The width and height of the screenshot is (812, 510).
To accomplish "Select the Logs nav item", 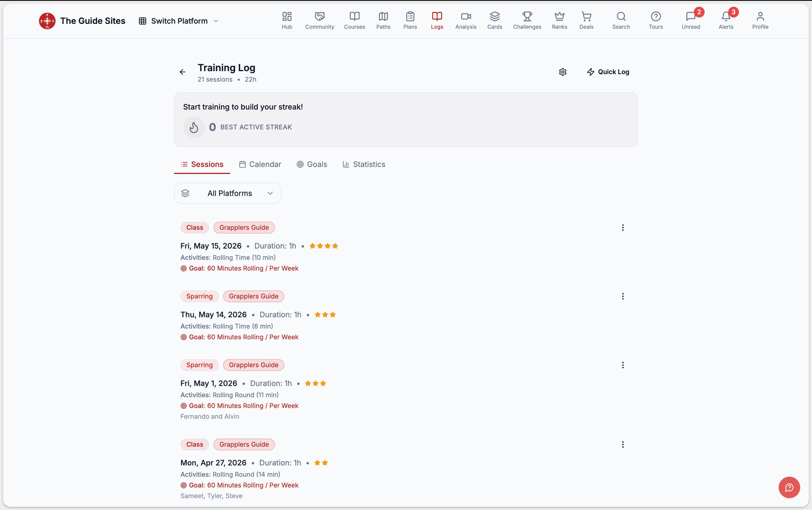I will click(x=437, y=21).
